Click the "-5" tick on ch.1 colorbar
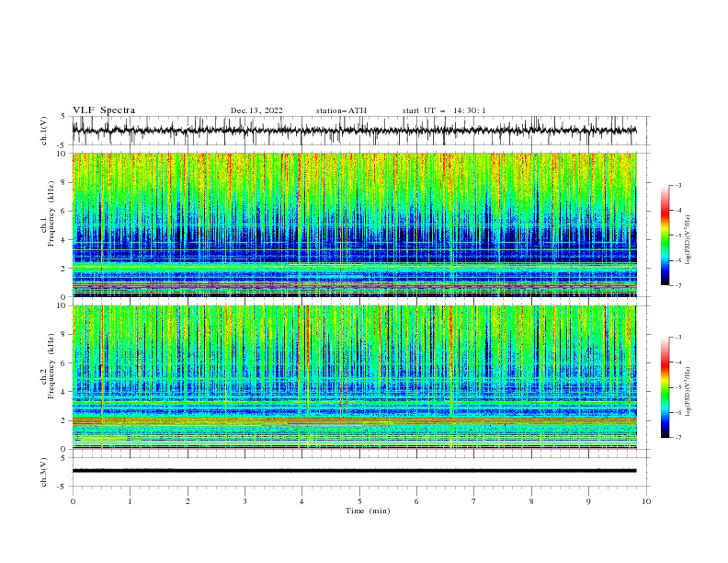 pyautogui.click(x=678, y=236)
